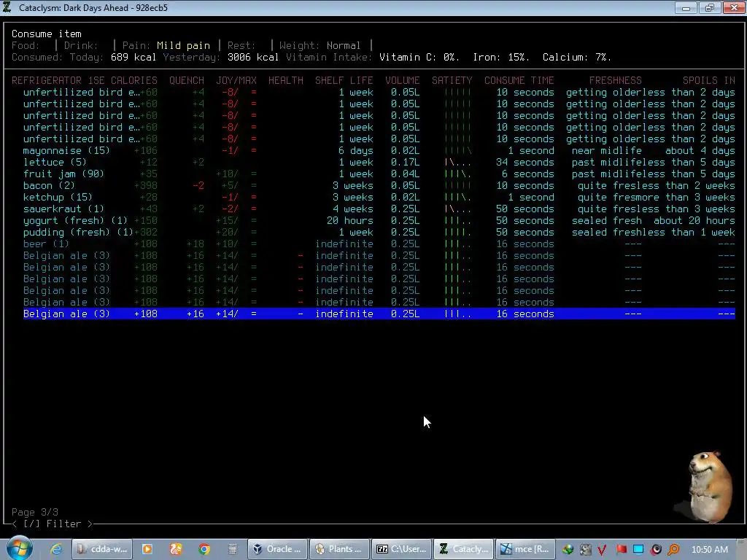Click the red flag tray icon
This screenshot has height=560, width=747.
[620, 550]
